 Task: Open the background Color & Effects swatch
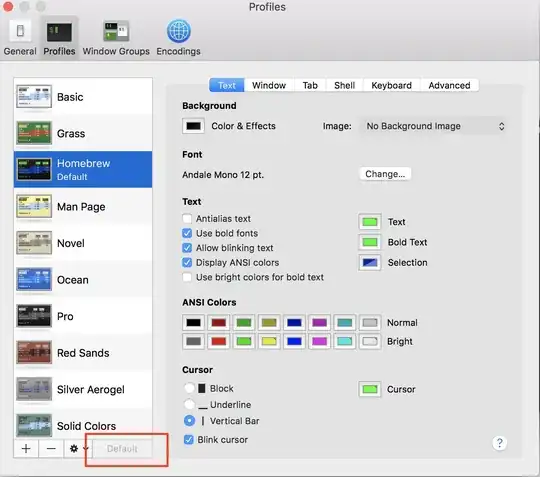pos(193,126)
